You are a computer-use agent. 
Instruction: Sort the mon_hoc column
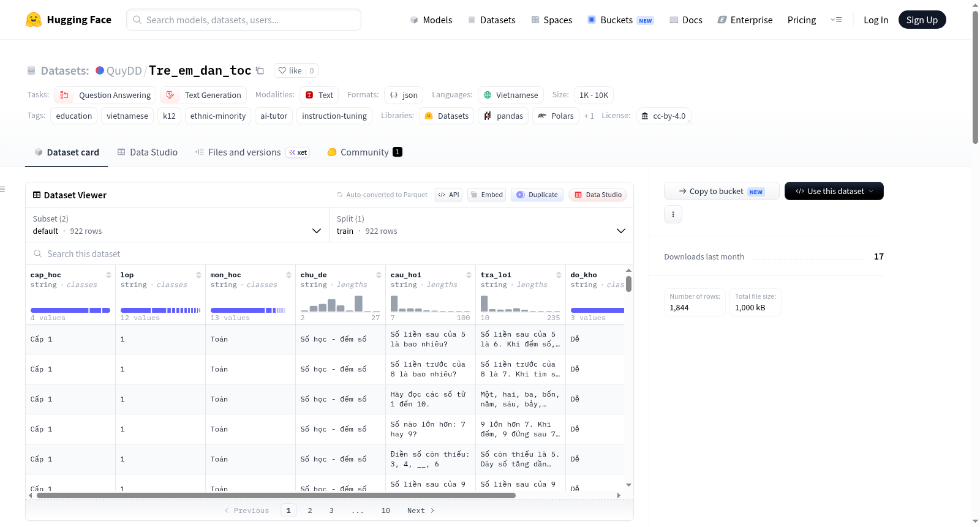(x=288, y=275)
